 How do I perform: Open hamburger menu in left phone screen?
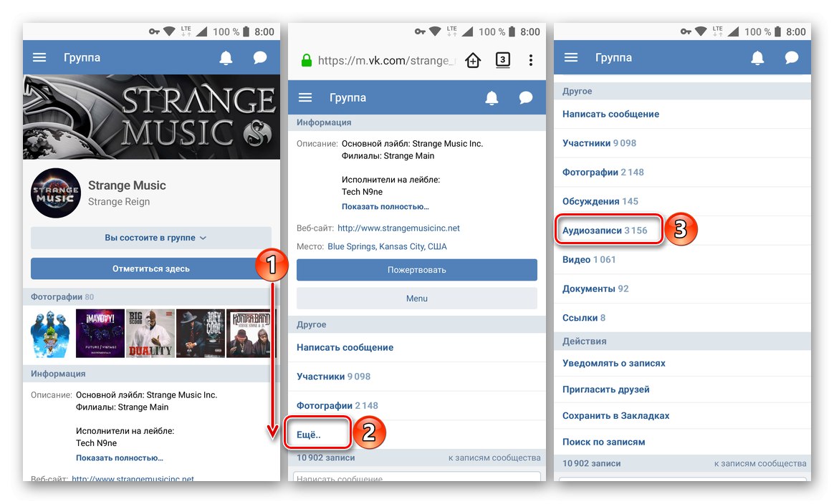tap(39, 57)
